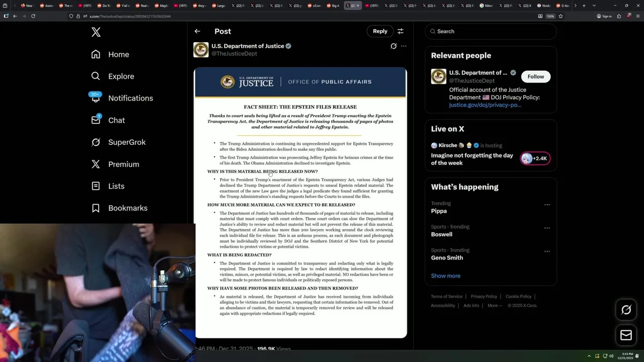This screenshot has width=644, height=362.
Task: Follow U.S. Department of Justice
Action: (x=536, y=76)
